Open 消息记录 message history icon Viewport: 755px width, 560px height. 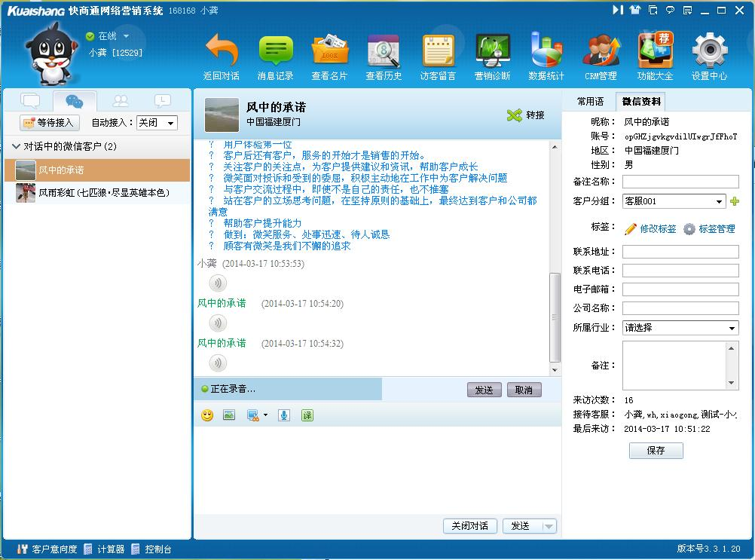point(276,50)
